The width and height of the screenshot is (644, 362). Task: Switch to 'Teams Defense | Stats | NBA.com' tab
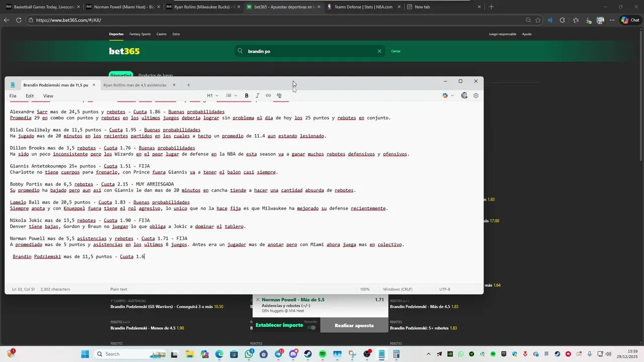[x=363, y=7]
